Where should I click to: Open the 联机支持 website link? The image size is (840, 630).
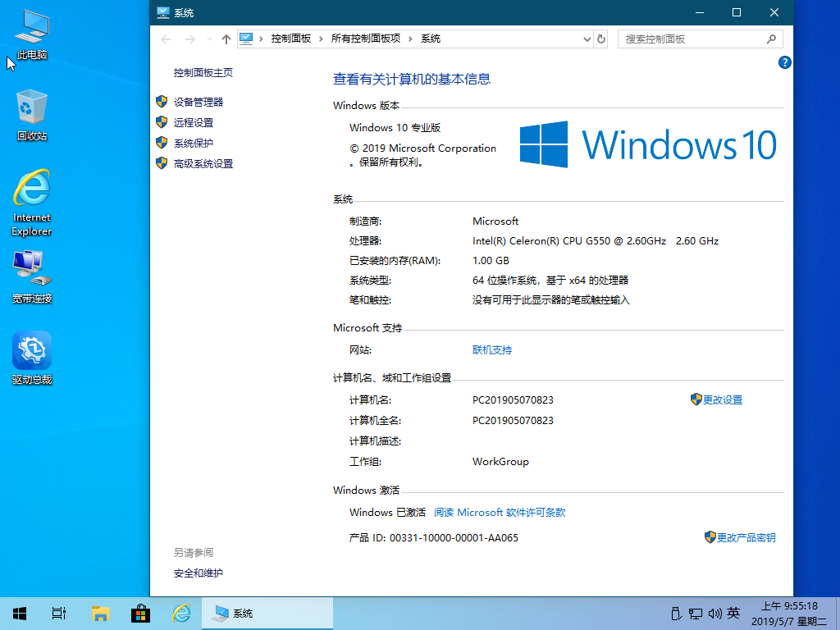pos(492,350)
